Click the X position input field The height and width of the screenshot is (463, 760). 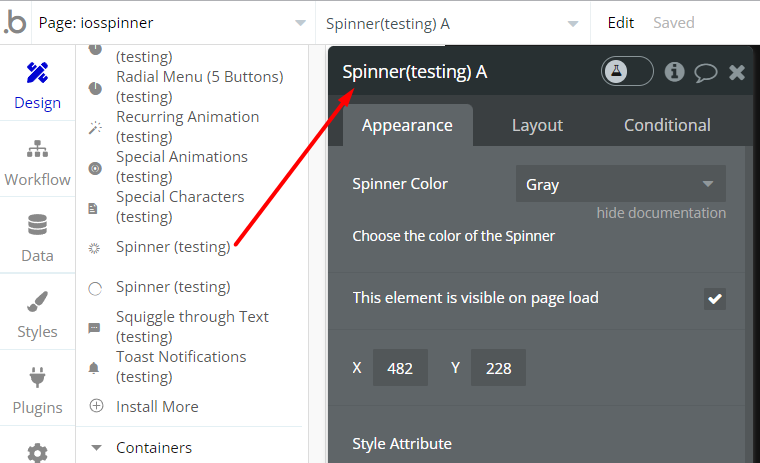coord(400,368)
